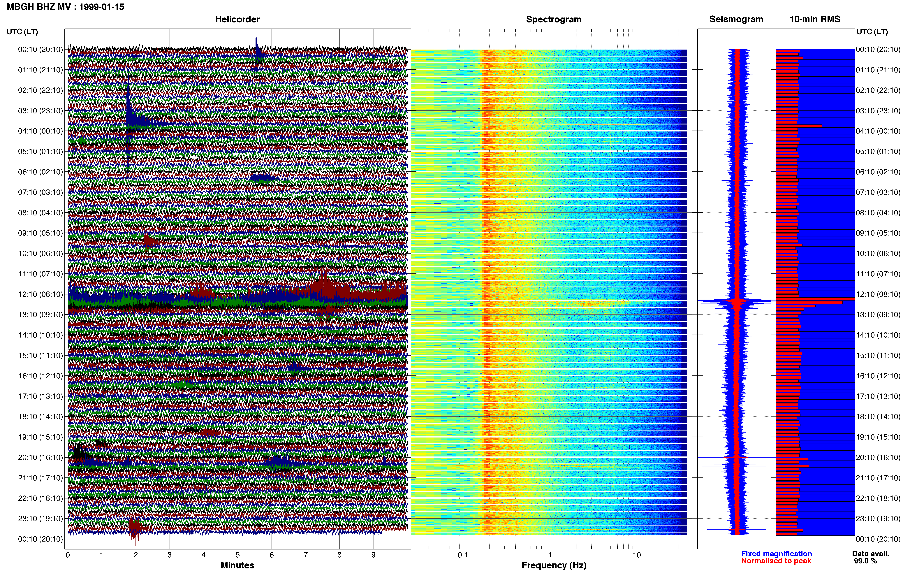Click right-axis time label 20:10 (16:10)

coord(878,458)
